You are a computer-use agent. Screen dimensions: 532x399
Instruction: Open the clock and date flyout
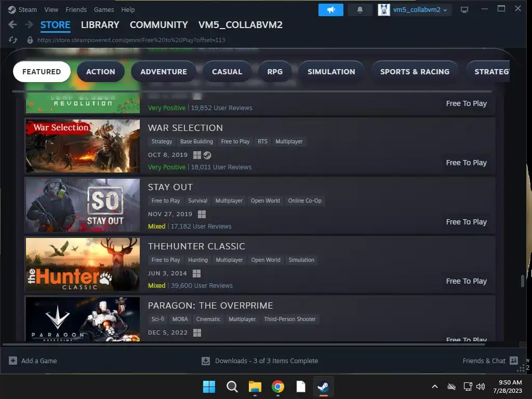(508, 387)
